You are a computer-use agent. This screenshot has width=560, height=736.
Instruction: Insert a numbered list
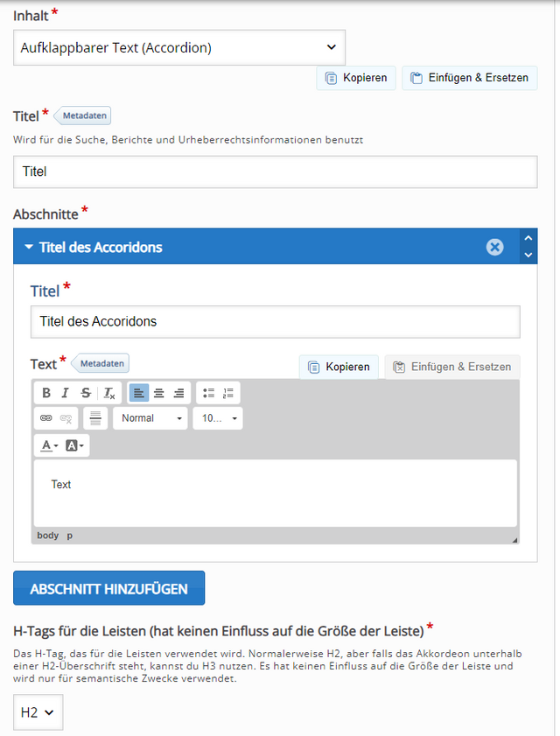click(228, 393)
